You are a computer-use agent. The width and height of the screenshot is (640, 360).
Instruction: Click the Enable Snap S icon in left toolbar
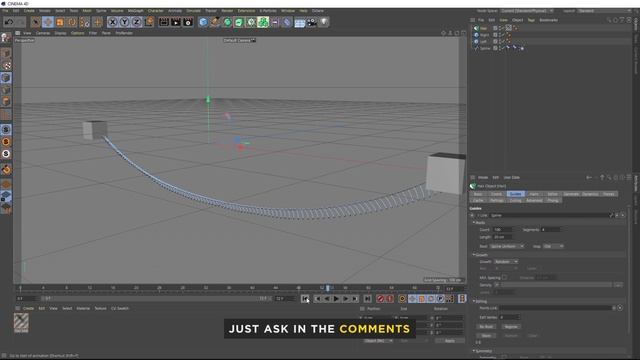coord(6,129)
